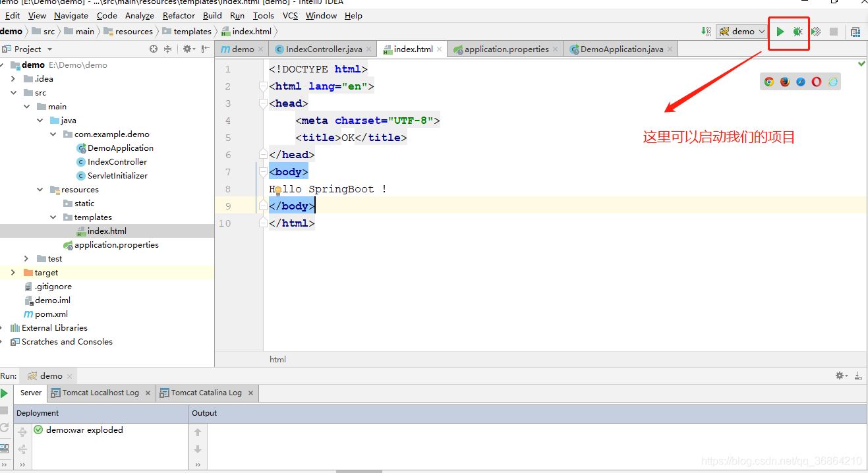This screenshot has width=868, height=473.
Task: Start debugging with the green bug icon
Action: pos(797,31)
